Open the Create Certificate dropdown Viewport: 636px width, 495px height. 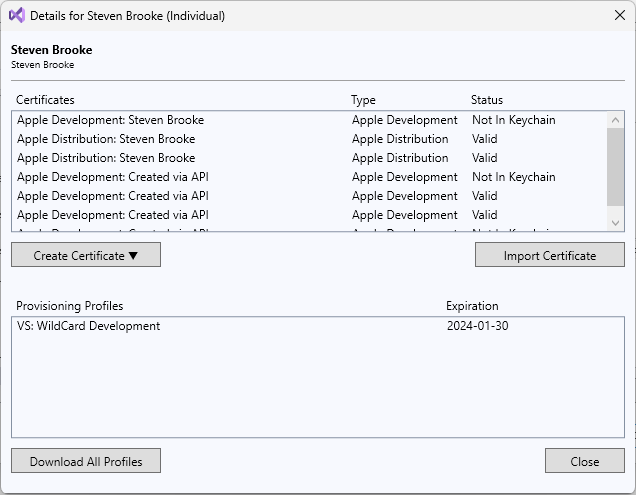point(86,255)
